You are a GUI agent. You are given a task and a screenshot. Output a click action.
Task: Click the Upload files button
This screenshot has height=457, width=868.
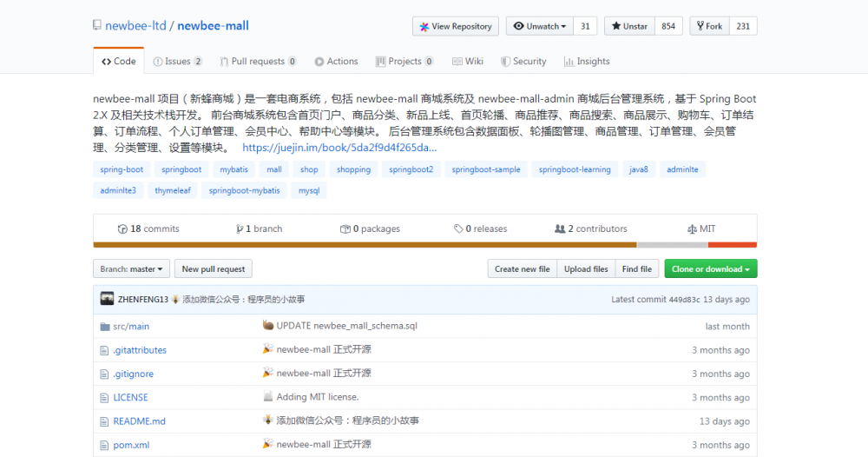586,268
